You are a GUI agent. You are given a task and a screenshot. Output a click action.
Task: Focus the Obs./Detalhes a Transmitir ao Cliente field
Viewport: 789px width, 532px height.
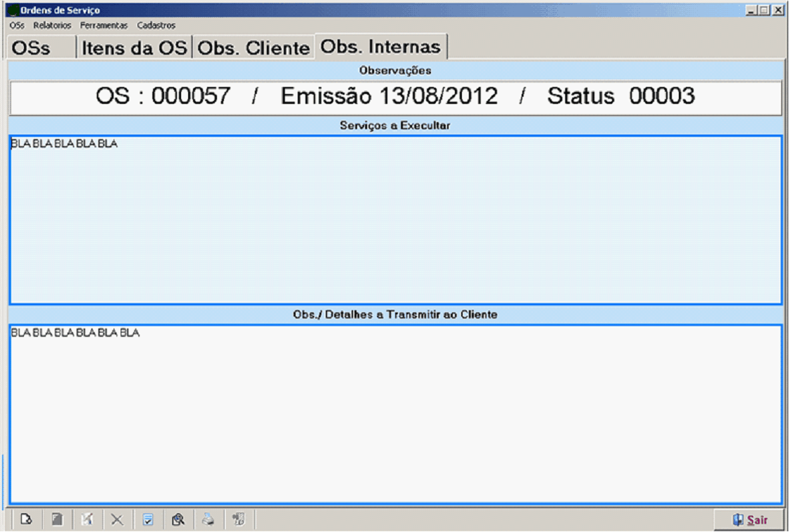click(x=395, y=413)
